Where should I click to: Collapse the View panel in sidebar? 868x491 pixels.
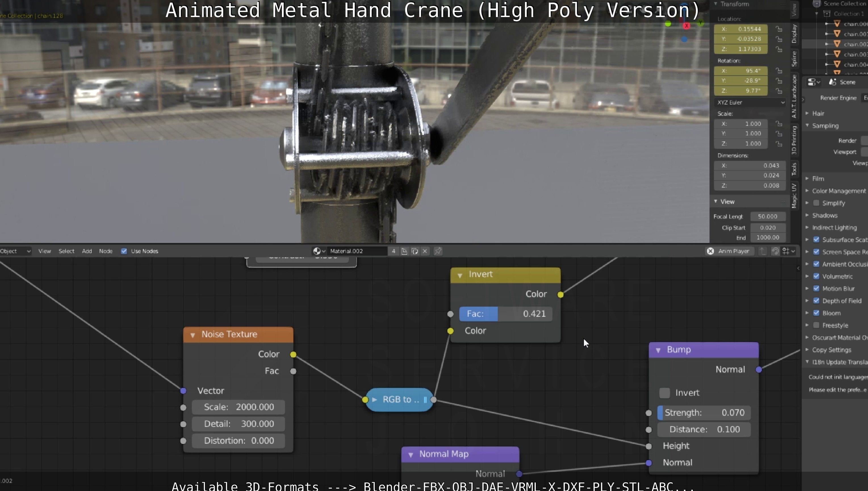(x=716, y=201)
